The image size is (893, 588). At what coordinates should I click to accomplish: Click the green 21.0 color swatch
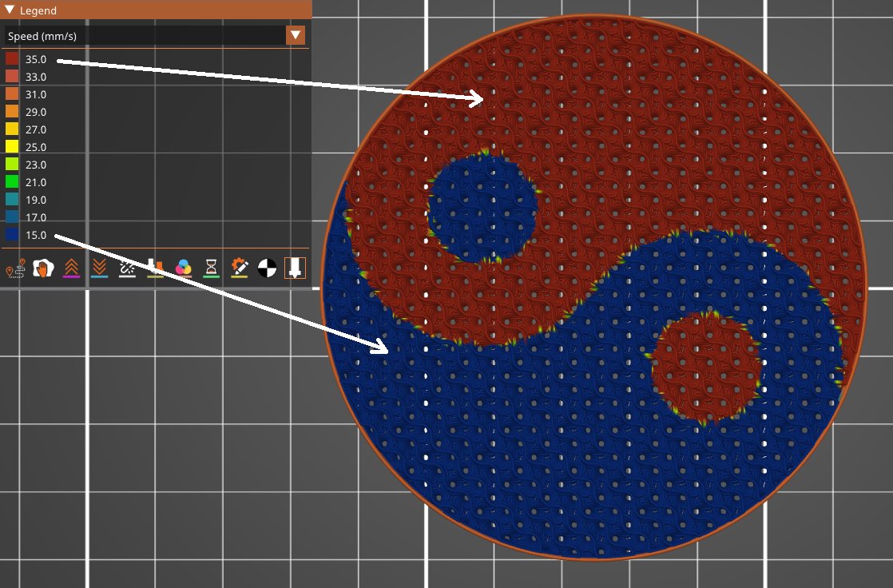pos(12,182)
